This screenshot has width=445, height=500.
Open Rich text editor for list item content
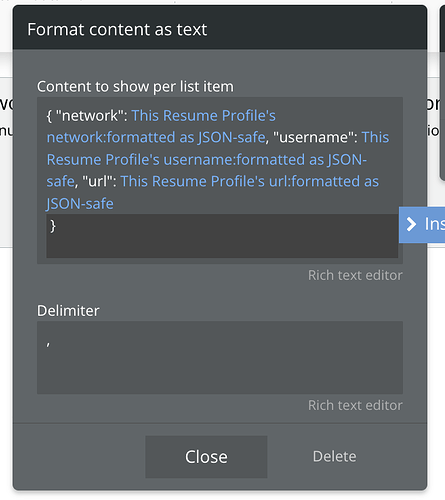pos(355,275)
